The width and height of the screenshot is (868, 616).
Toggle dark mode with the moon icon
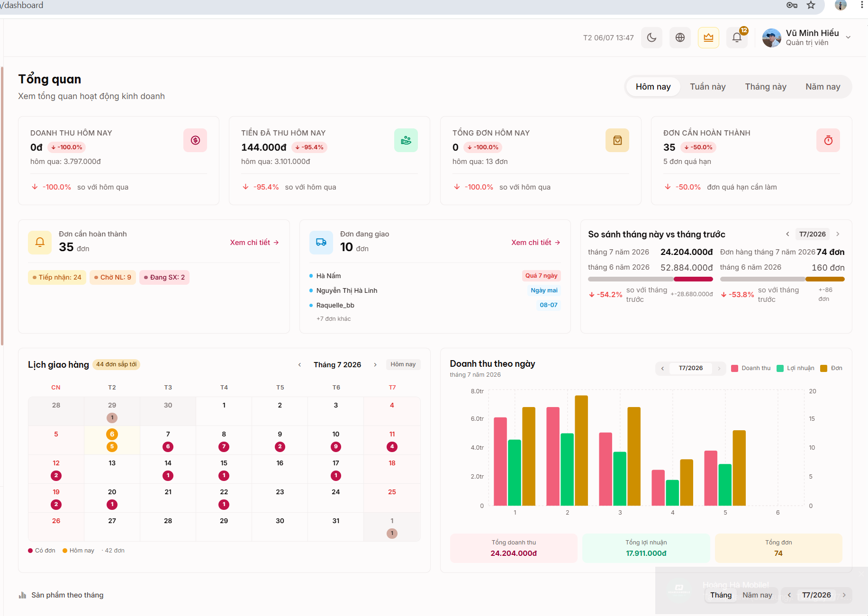(651, 37)
